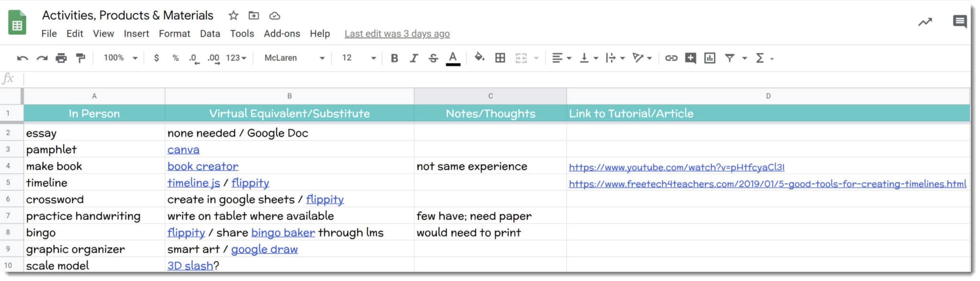Viewport: 980px width, 281px height.
Task: Open the File menu
Action: click(49, 34)
